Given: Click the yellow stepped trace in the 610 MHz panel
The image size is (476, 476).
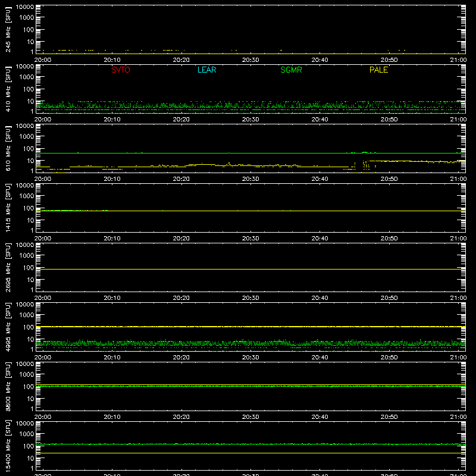Looking at the screenshot, I should [x=250, y=166].
